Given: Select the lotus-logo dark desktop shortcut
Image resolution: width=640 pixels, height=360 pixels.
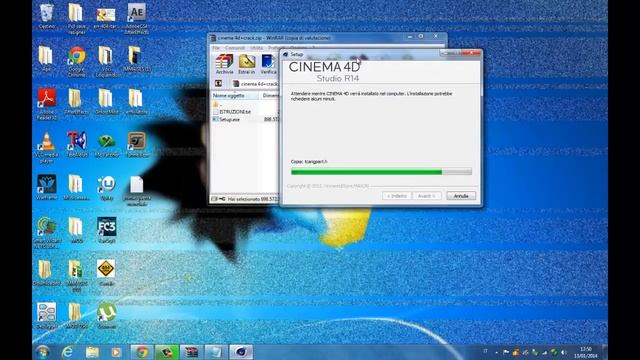Looking at the screenshot, I should pyautogui.click(x=47, y=187).
